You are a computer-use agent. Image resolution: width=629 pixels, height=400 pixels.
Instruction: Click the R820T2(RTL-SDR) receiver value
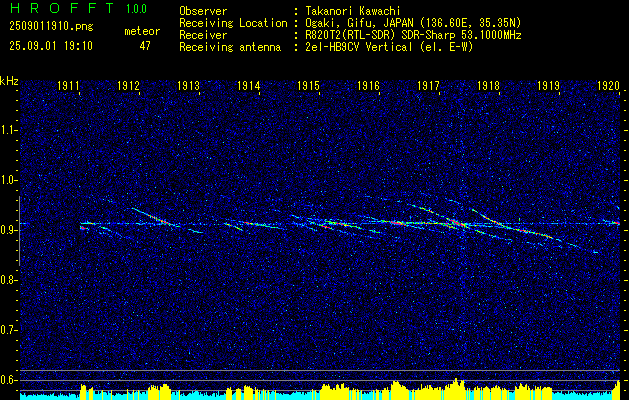point(413,35)
